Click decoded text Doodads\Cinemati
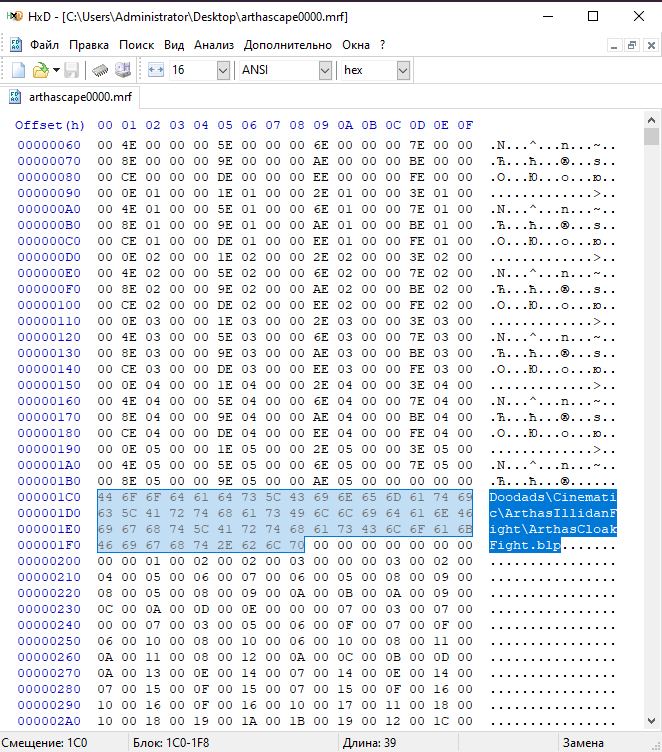662x752 pixels. 553,497
